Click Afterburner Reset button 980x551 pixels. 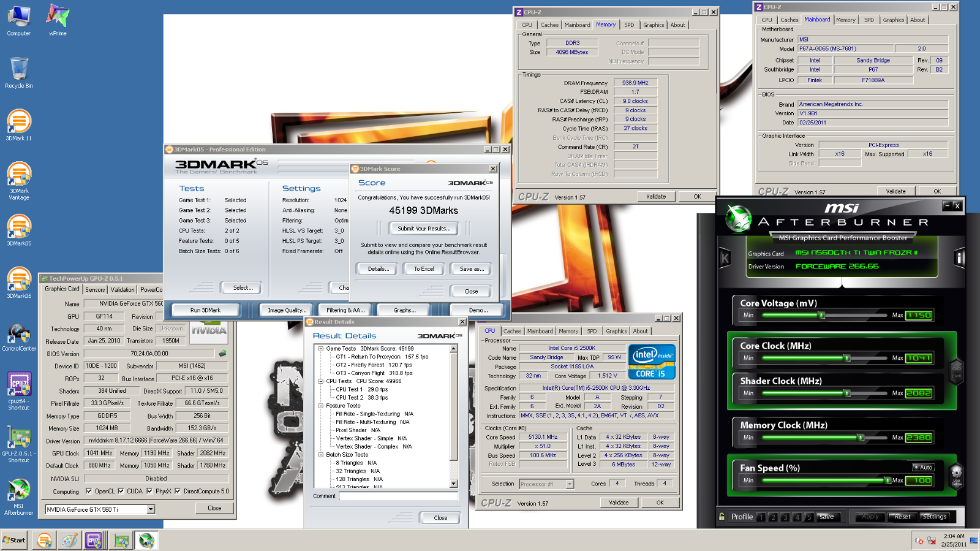(x=902, y=517)
